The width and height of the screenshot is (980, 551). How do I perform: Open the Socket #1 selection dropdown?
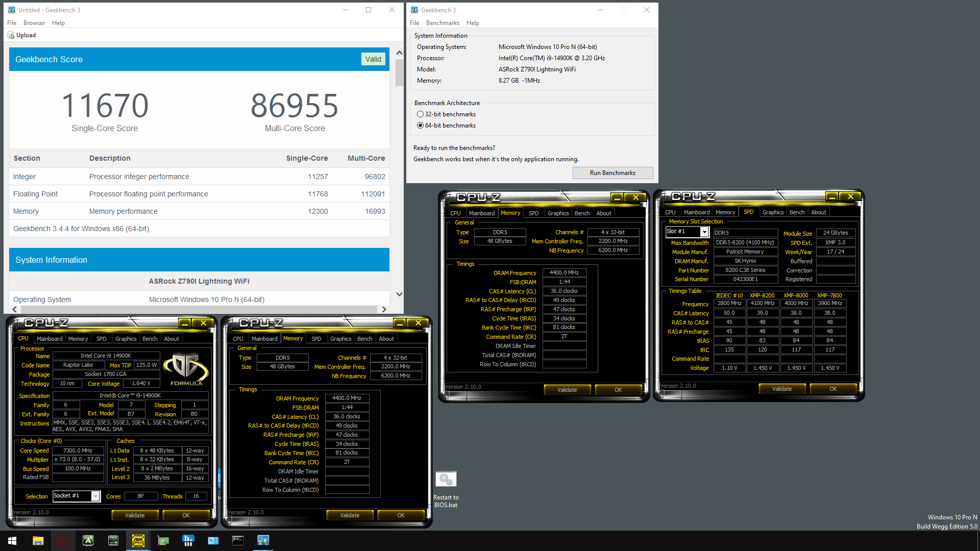tap(95, 496)
